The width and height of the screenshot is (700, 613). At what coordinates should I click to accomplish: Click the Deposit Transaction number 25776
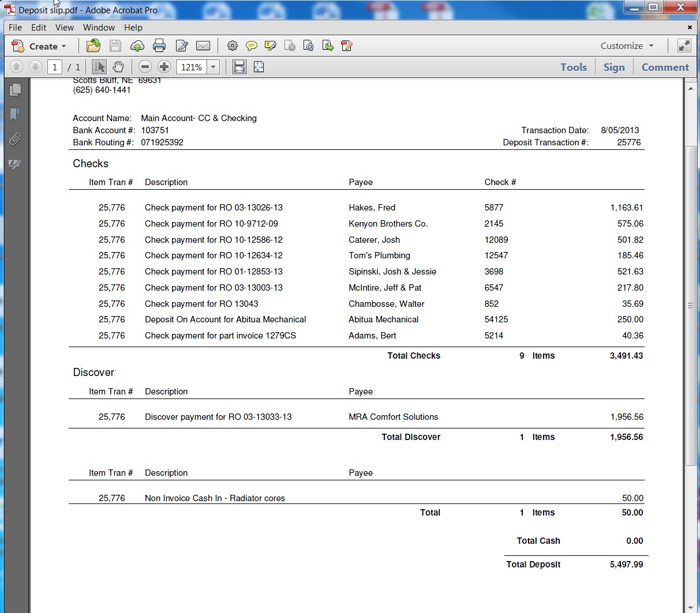[629, 142]
